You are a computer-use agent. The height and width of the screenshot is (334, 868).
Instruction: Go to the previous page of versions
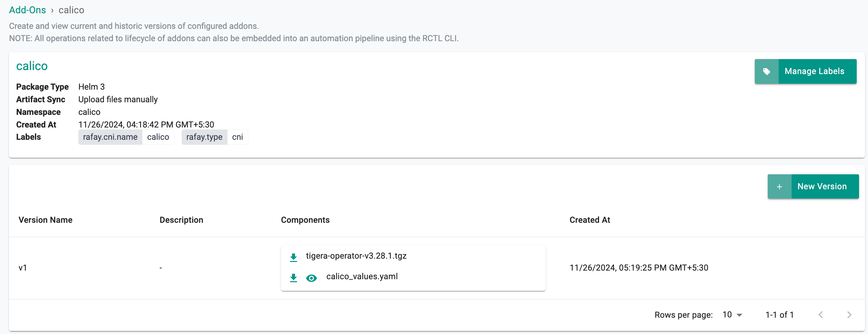[821, 315]
